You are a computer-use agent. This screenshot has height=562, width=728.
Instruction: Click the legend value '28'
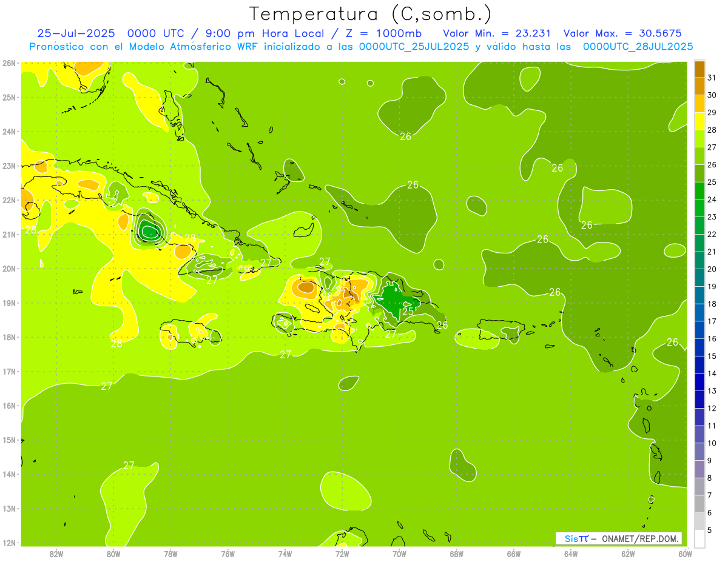[712, 130]
